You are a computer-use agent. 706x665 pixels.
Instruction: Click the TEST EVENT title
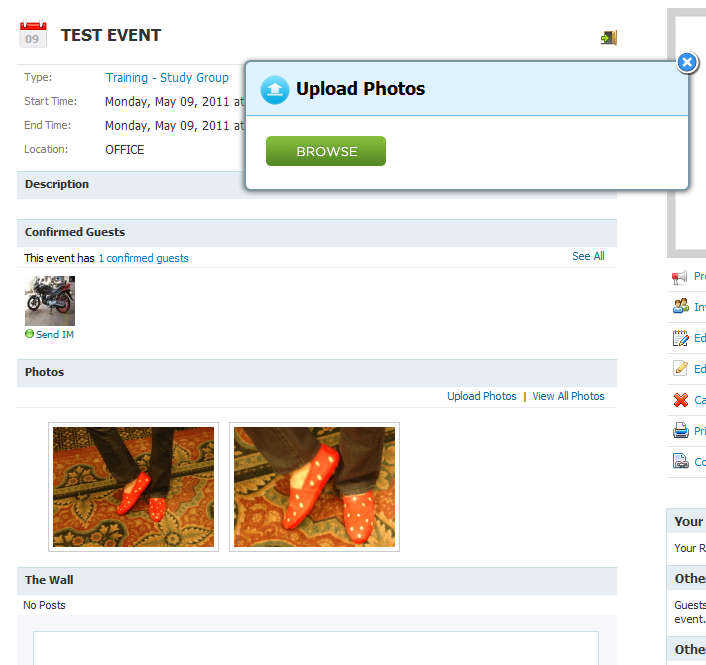(x=111, y=35)
